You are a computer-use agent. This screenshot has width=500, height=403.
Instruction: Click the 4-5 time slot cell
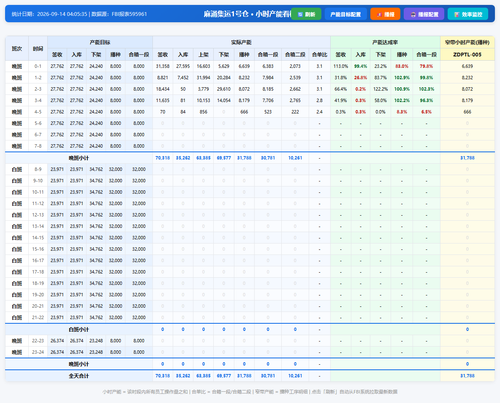pos(38,112)
